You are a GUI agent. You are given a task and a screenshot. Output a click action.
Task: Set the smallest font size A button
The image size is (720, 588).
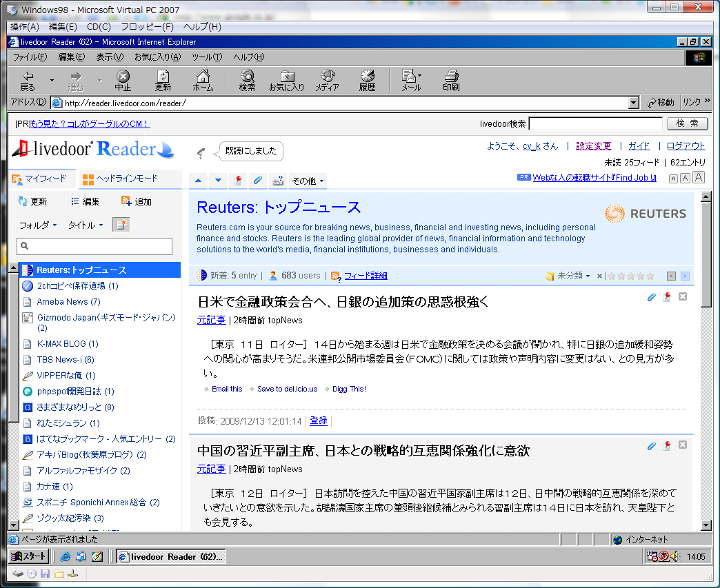pos(673,179)
